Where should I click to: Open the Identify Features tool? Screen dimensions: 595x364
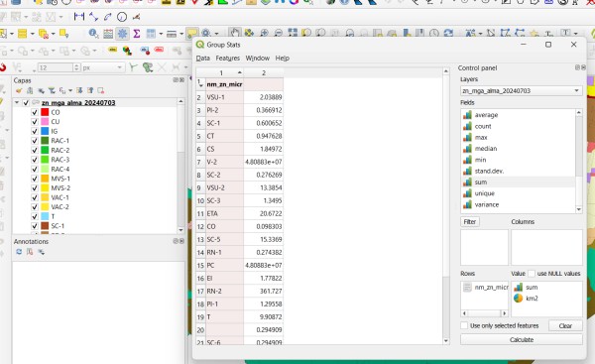click(x=93, y=34)
